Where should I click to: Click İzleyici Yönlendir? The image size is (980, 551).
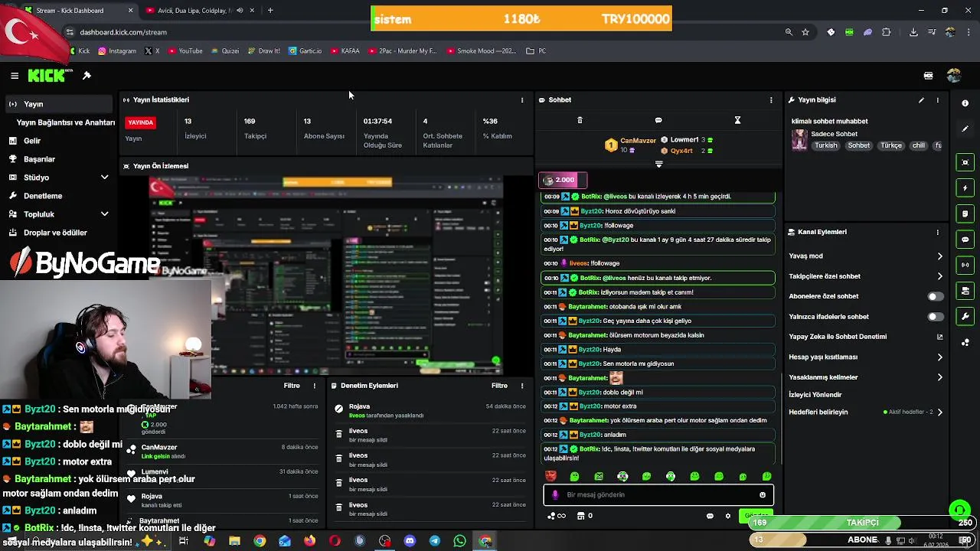pos(815,395)
